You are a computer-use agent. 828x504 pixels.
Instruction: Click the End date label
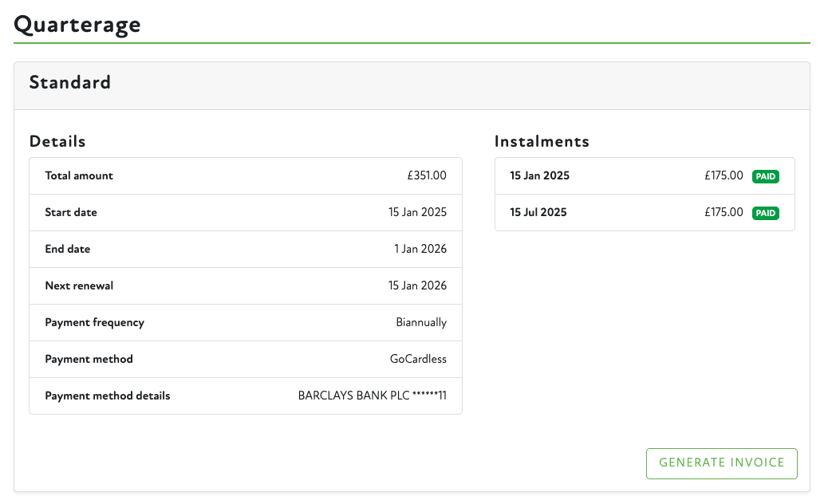68,250
